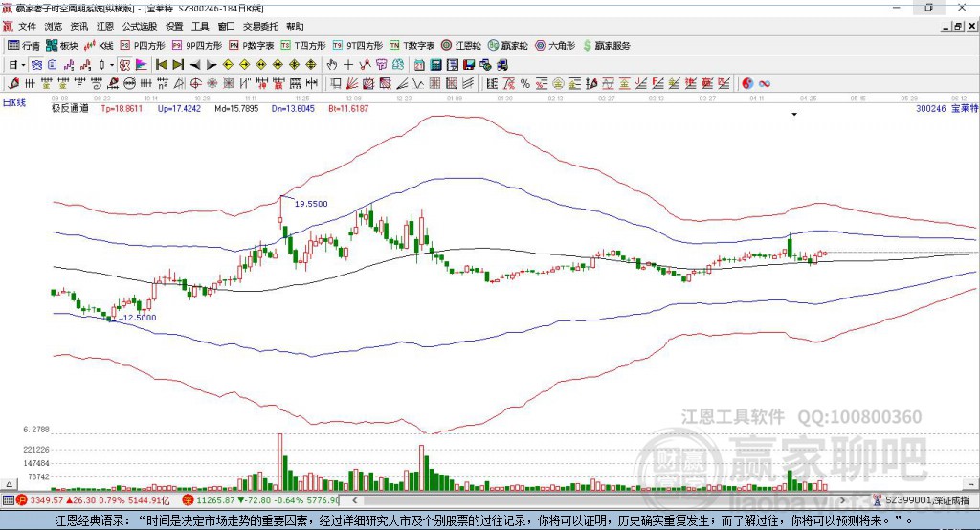Select the crosshair cursor tool
Screen dimensions: 980x530
click(x=348, y=65)
